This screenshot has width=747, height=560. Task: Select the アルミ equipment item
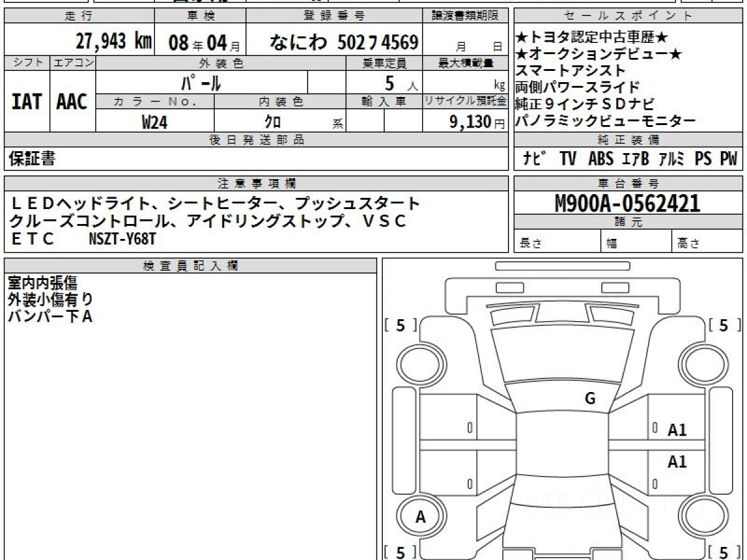tap(670, 159)
